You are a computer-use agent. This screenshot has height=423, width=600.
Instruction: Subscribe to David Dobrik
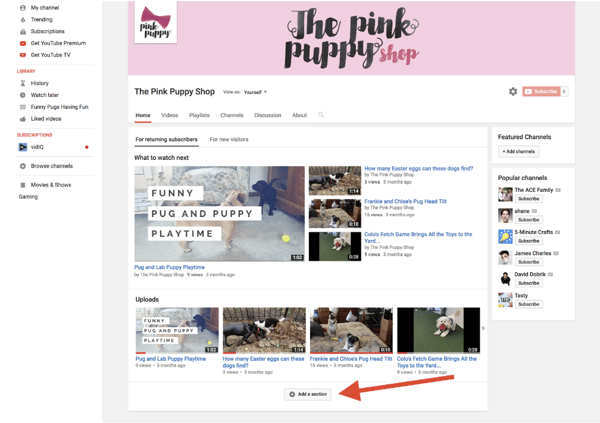point(528,283)
